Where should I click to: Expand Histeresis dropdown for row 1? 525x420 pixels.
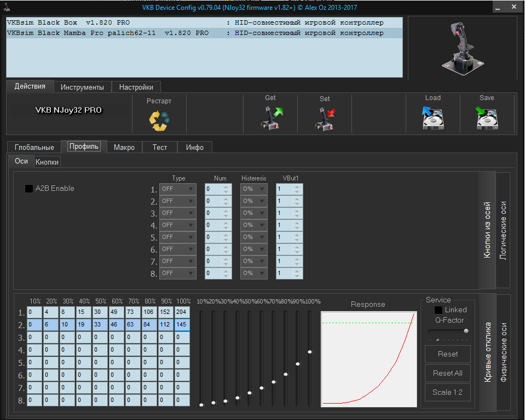(x=254, y=189)
